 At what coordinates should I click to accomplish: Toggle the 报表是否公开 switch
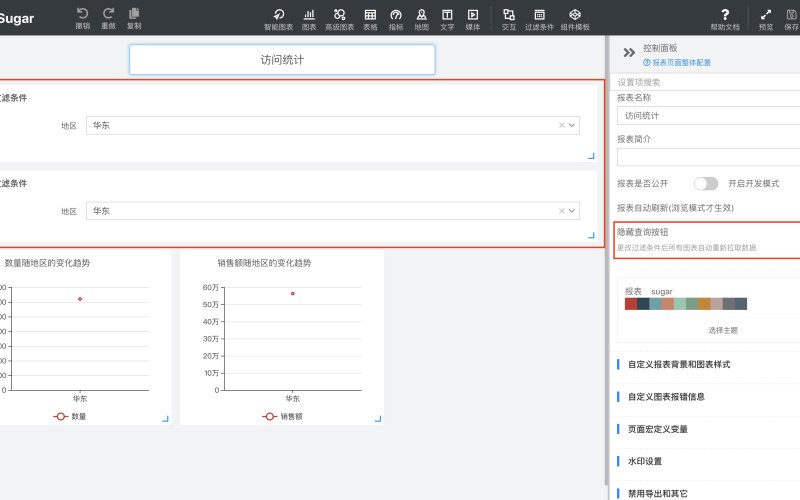coord(706,184)
